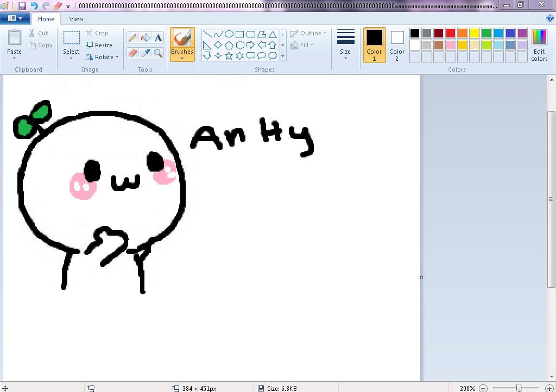Expand the Paste options arrow
Image resolution: width=556 pixels, height=392 pixels.
point(14,58)
